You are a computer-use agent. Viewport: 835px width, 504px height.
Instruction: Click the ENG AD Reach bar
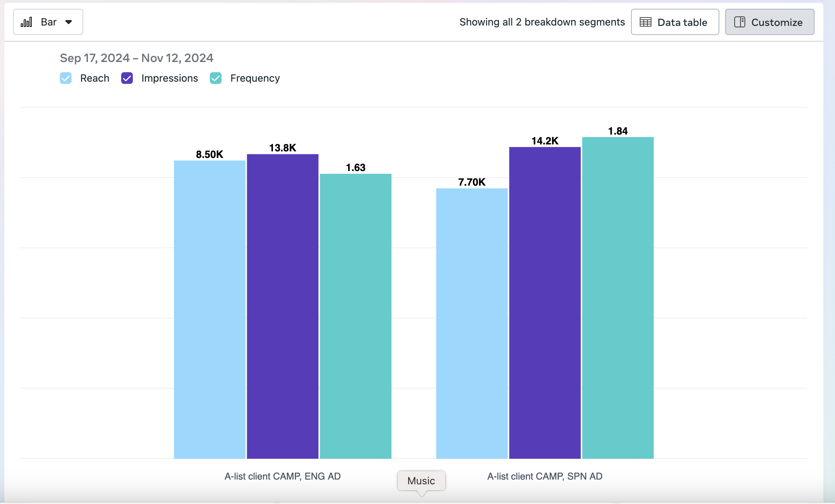[x=209, y=309]
